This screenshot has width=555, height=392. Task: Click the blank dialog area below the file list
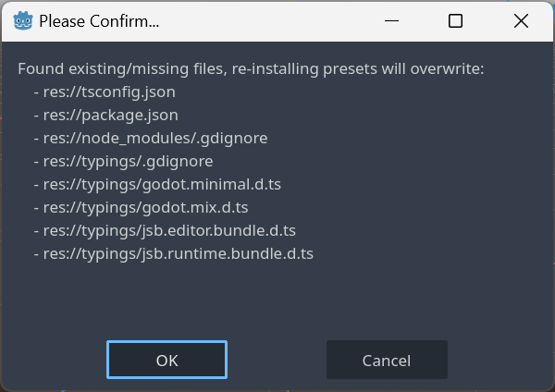pyautogui.click(x=277, y=300)
